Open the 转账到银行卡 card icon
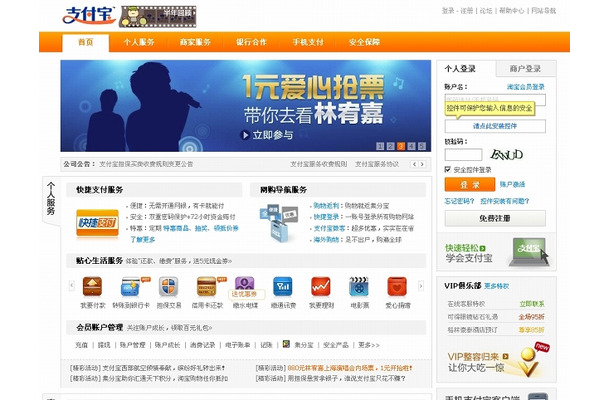Screen dimensions: 610x400 pyautogui.click(x=131, y=287)
